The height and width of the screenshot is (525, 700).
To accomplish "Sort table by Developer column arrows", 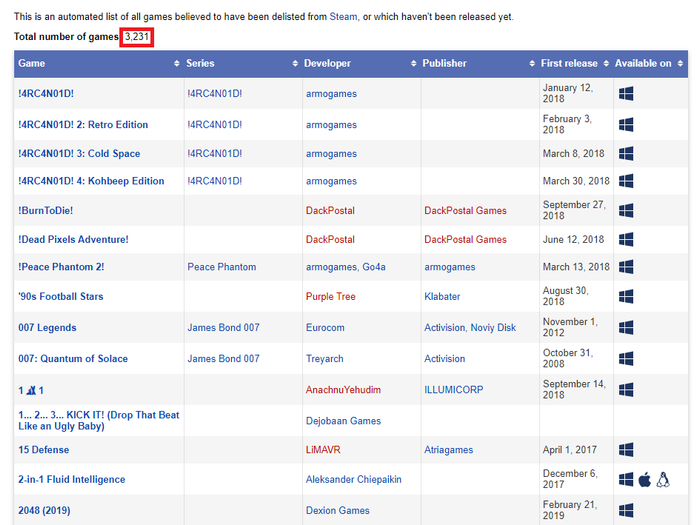I will tap(413, 63).
